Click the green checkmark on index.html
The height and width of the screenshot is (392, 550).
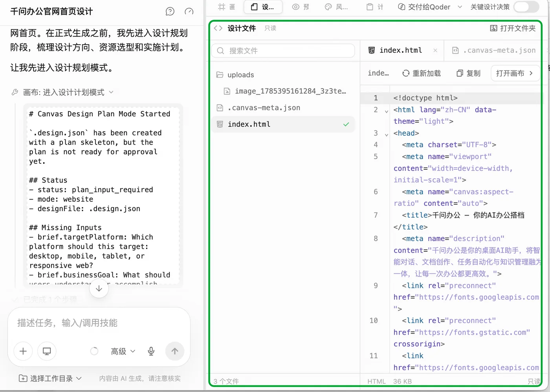pyautogui.click(x=346, y=124)
